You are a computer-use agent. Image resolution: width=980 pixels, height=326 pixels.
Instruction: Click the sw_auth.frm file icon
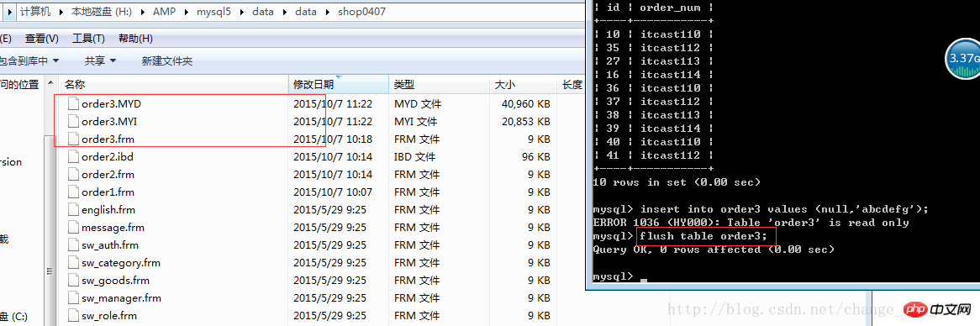[x=72, y=244]
